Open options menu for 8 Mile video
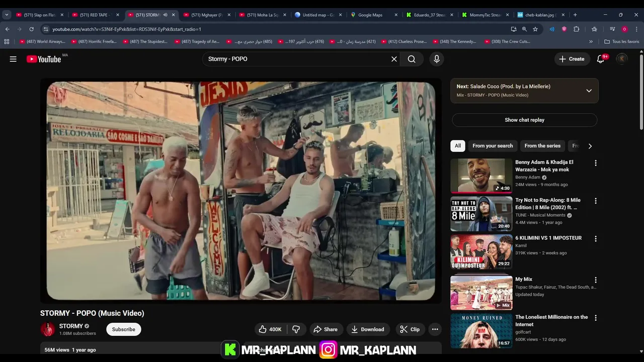The image size is (644, 362). (596, 201)
